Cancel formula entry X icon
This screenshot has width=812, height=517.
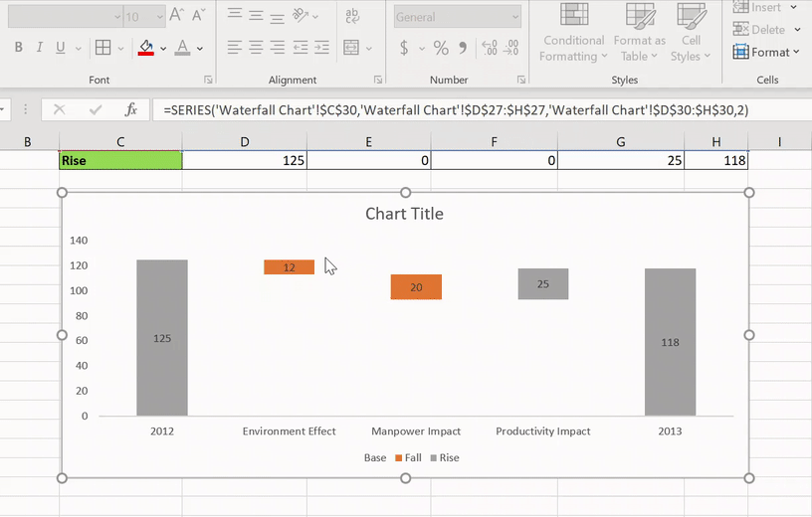(60, 109)
